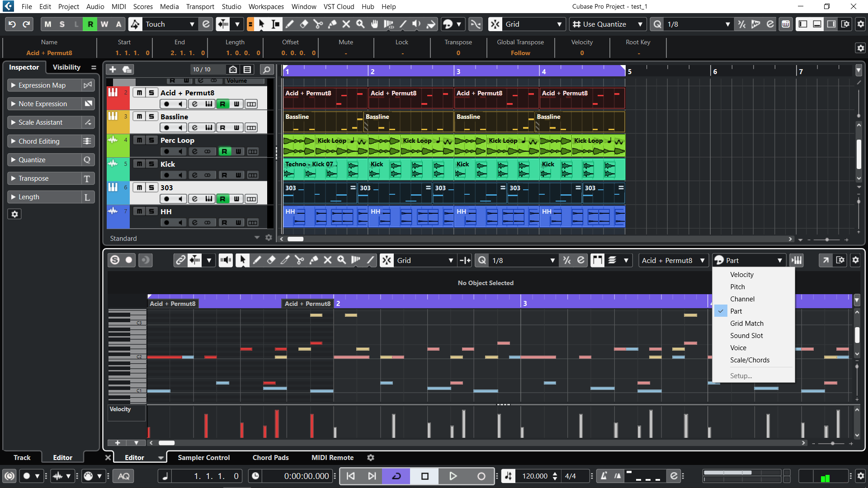This screenshot has height=488, width=868.
Task: Activate the metronome click in transport
Action: (604, 476)
